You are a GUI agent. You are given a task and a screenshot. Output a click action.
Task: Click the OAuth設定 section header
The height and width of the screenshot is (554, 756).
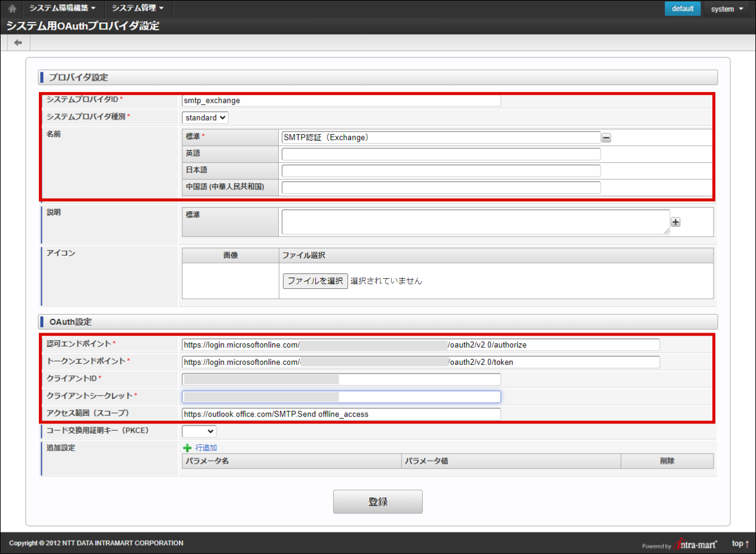click(378, 322)
